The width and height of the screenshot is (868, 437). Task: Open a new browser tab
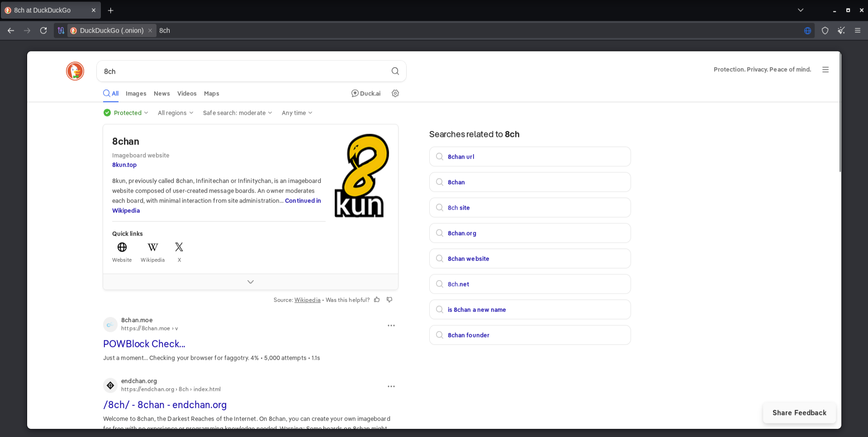tap(111, 10)
